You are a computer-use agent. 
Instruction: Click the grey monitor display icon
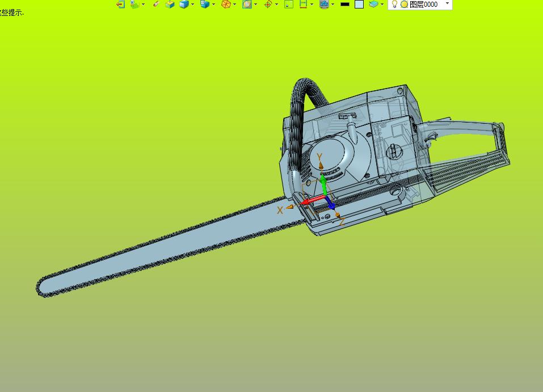tap(324, 4)
